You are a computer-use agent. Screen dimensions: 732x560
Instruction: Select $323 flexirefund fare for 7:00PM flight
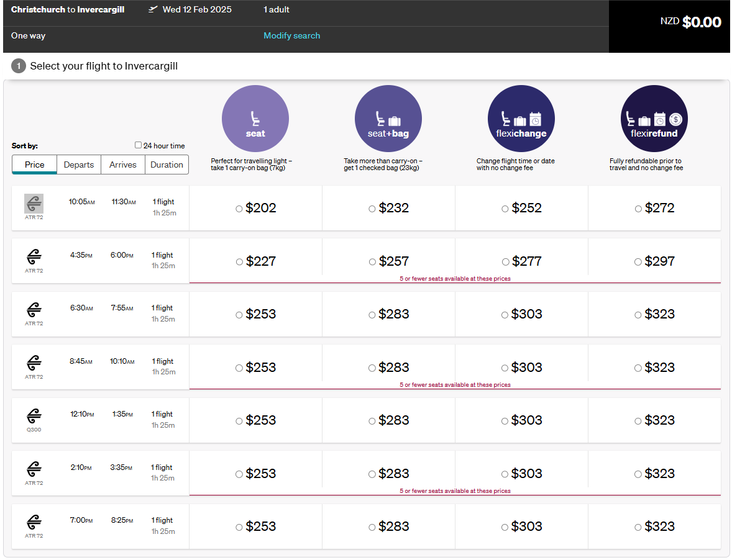point(638,527)
